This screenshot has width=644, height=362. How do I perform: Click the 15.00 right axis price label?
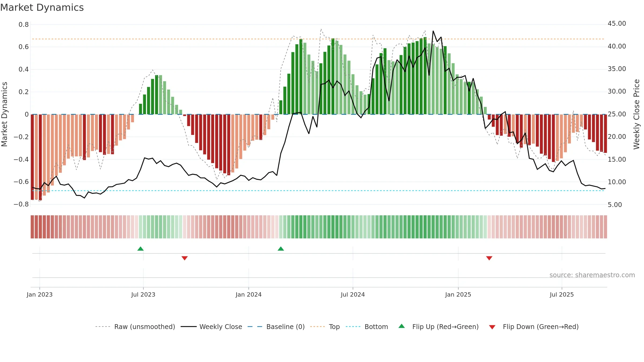(x=617, y=160)
